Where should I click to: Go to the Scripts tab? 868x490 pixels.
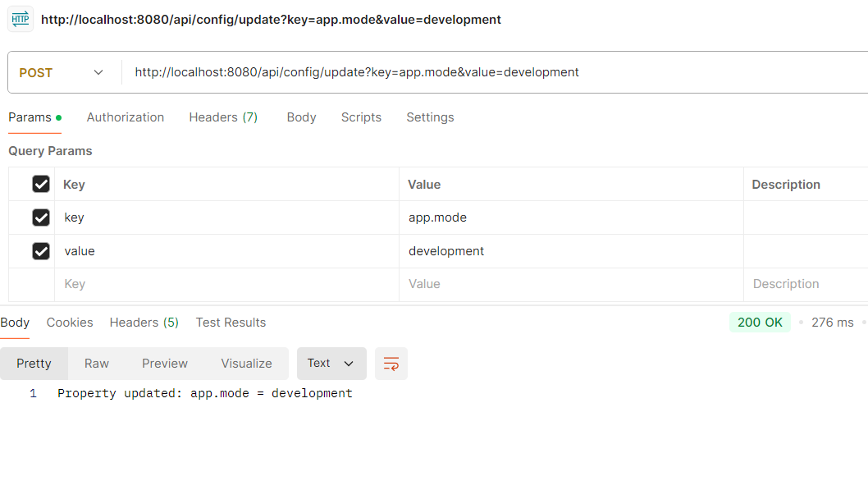(x=361, y=117)
